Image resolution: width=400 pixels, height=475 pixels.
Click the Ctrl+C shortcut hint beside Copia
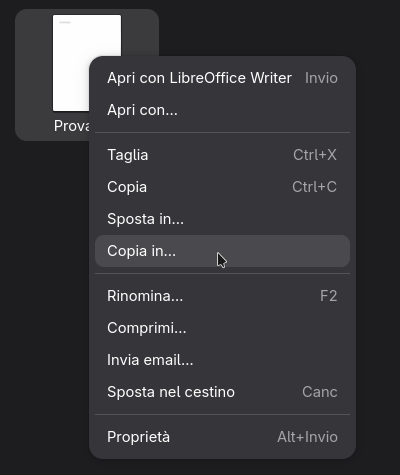click(315, 187)
